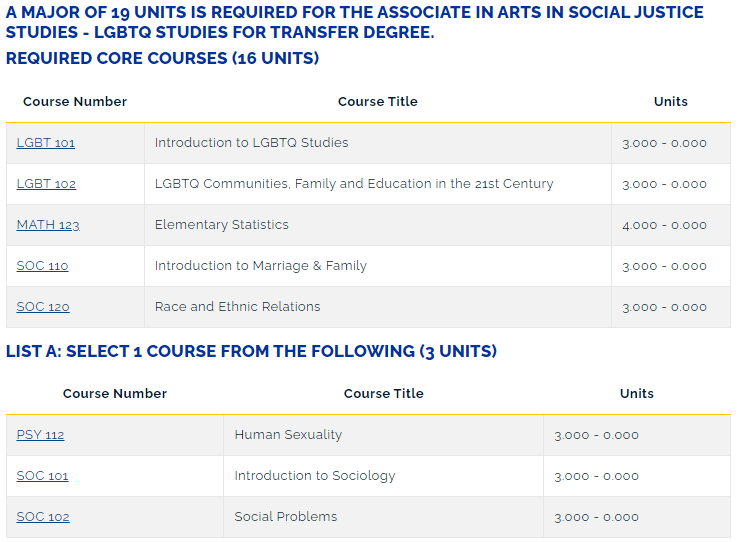Open the LGBT 102 course link
This screenshot has width=740, height=542.
click(x=46, y=184)
